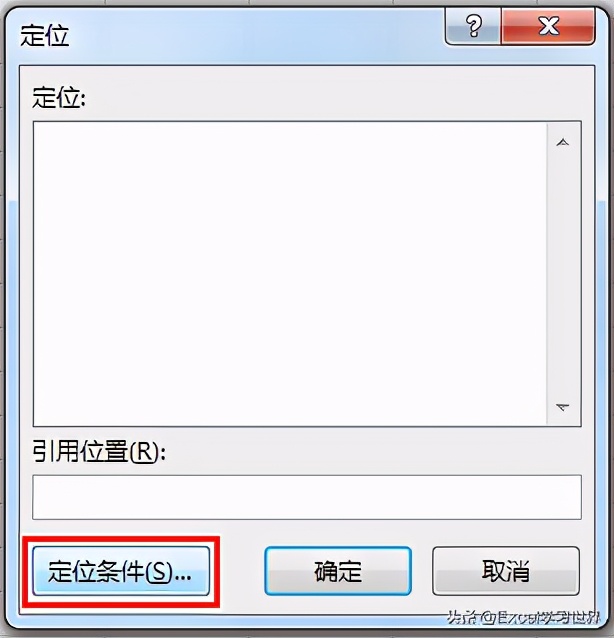The width and height of the screenshot is (614, 638).
Task: Click the scroll up arrow in the list
Action: tap(563, 142)
